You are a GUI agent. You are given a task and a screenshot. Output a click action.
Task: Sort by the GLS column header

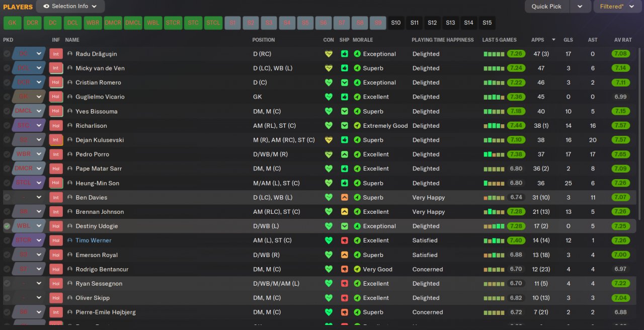click(568, 40)
